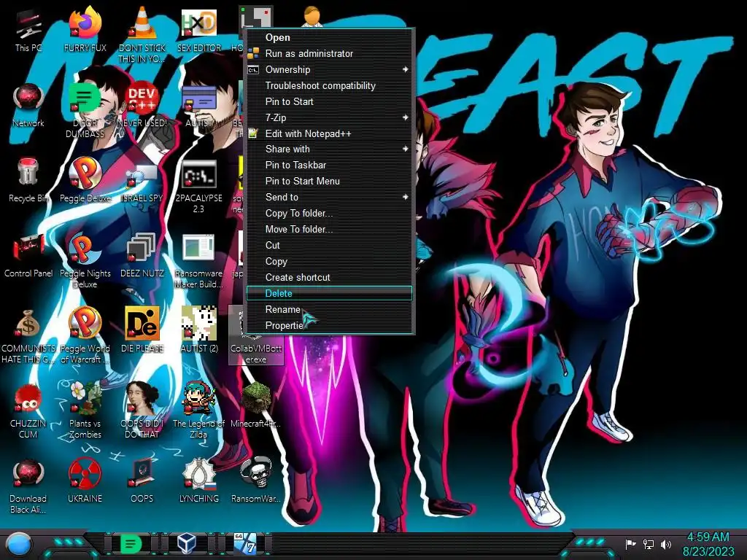Choose Pin to Start
The image size is (747, 560).
pos(329,101)
